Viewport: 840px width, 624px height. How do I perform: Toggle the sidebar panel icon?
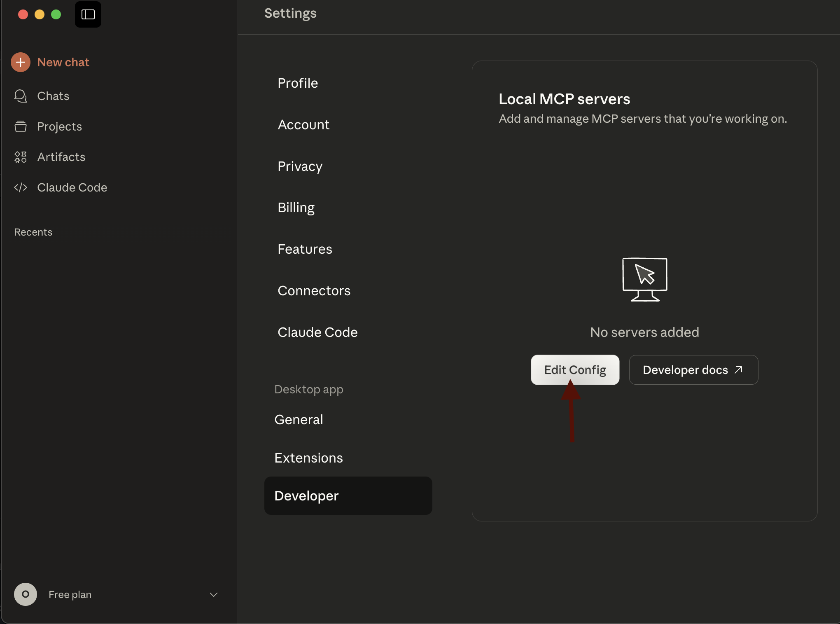[x=88, y=14]
